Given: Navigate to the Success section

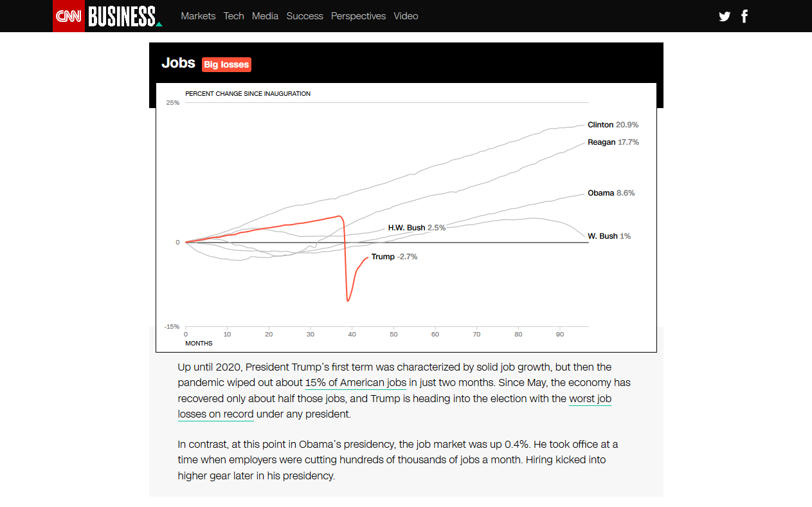Looking at the screenshot, I should point(305,16).
